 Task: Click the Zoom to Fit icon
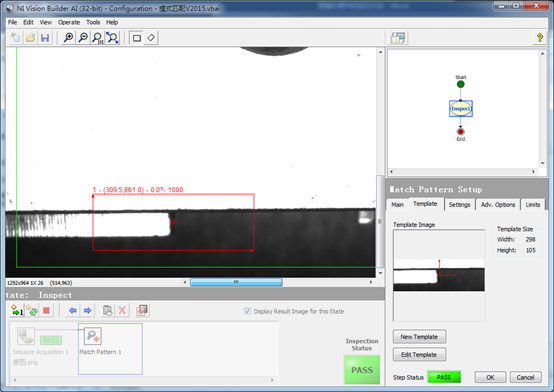[112, 38]
